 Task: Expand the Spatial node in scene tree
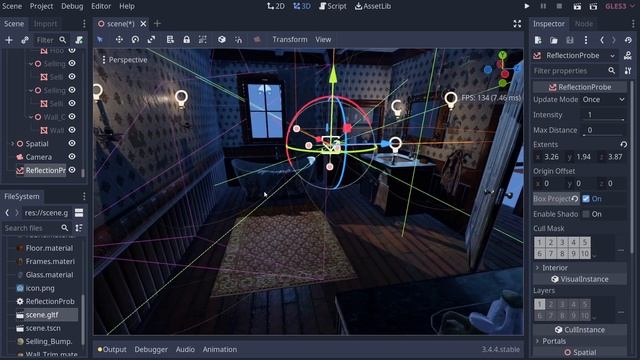pyautogui.click(x=12, y=144)
